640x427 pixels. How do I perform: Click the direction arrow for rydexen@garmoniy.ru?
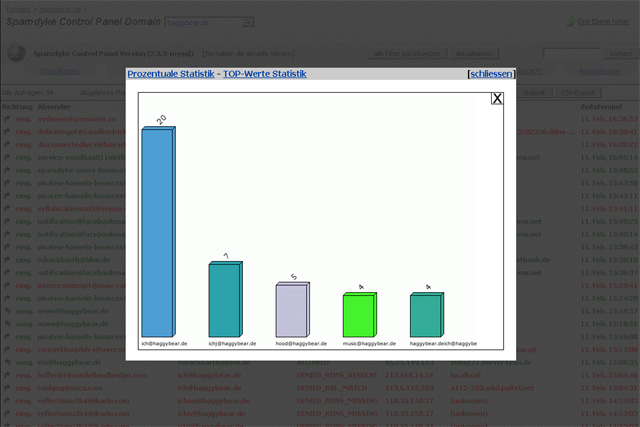click(7, 119)
